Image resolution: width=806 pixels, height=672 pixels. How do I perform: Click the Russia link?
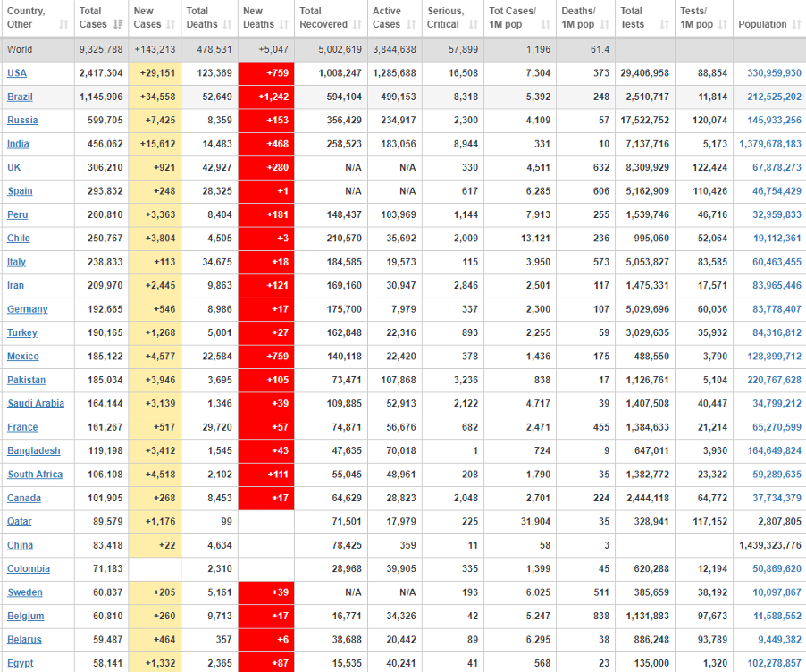click(22, 121)
